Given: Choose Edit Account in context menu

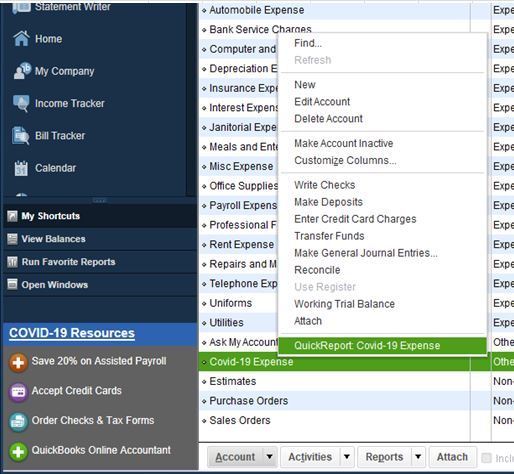Looking at the screenshot, I should pyautogui.click(x=322, y=102).
